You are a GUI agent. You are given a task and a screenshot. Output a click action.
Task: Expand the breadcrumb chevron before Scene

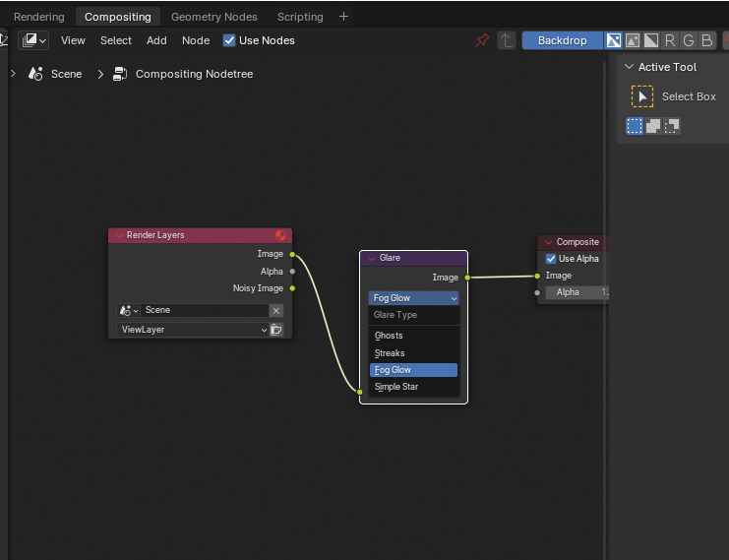coord(13,74)
